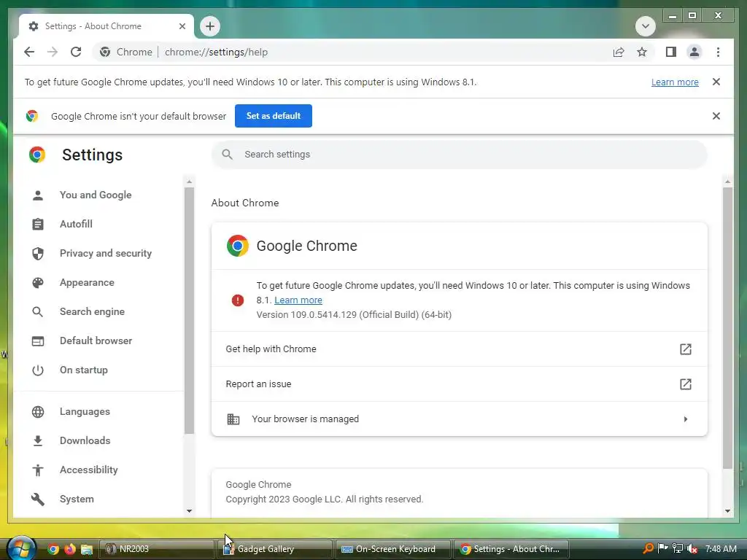Viewport: 747px width, 560px height.
Task: Open file explorer folder in quick launch
Action: [86, 549]
